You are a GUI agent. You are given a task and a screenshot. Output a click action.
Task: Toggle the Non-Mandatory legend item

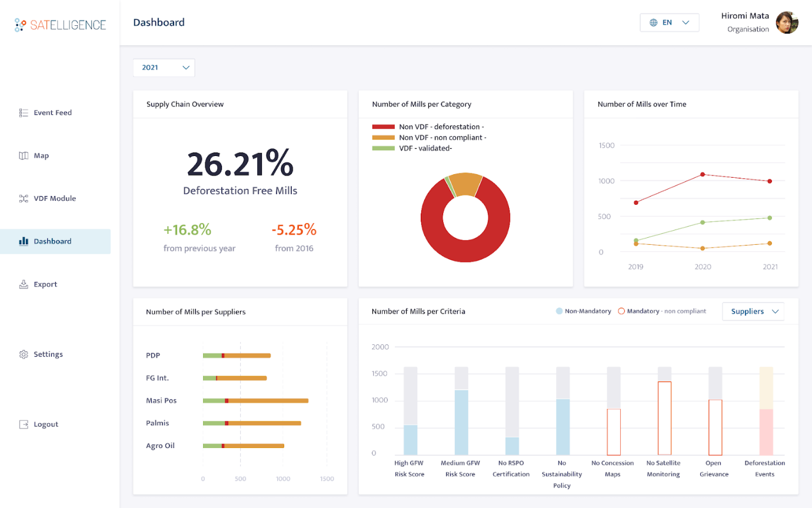[x=584, y=311]
